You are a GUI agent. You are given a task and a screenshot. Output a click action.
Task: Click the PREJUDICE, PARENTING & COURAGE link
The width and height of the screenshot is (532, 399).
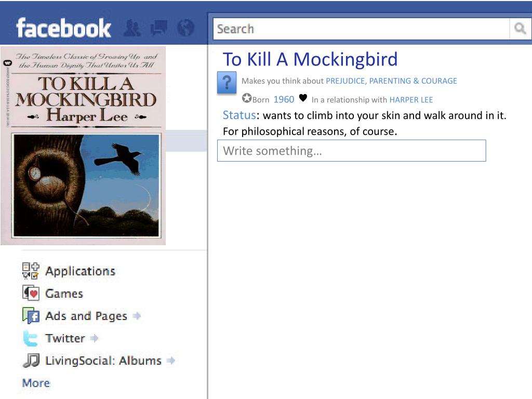pyautogui.click(x=392, y=81)
